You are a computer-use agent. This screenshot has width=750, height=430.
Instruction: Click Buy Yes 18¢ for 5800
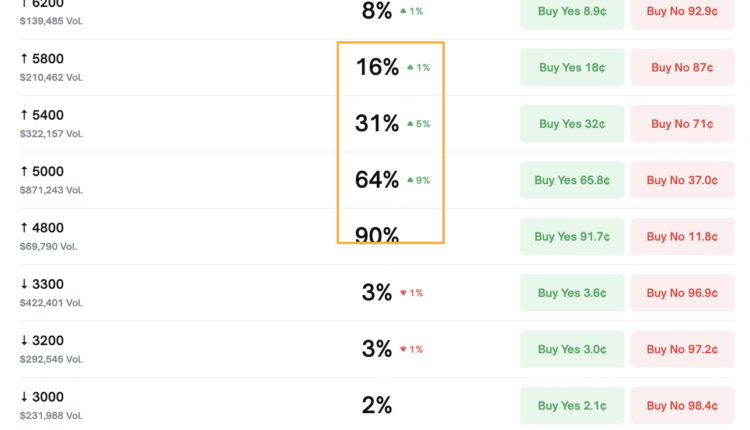pos(572,68)
